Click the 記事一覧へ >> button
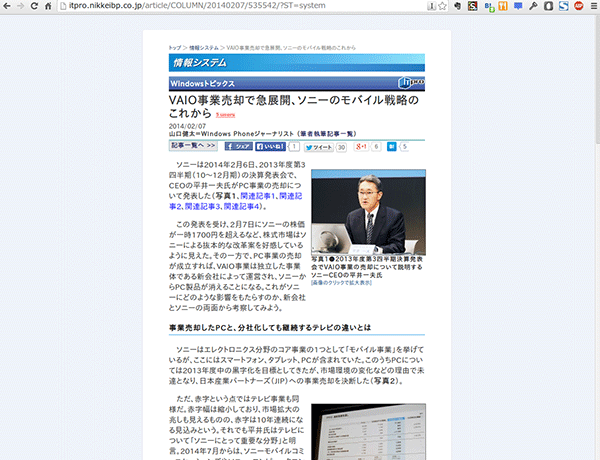 pyautogui.click(x=193, y=146)
